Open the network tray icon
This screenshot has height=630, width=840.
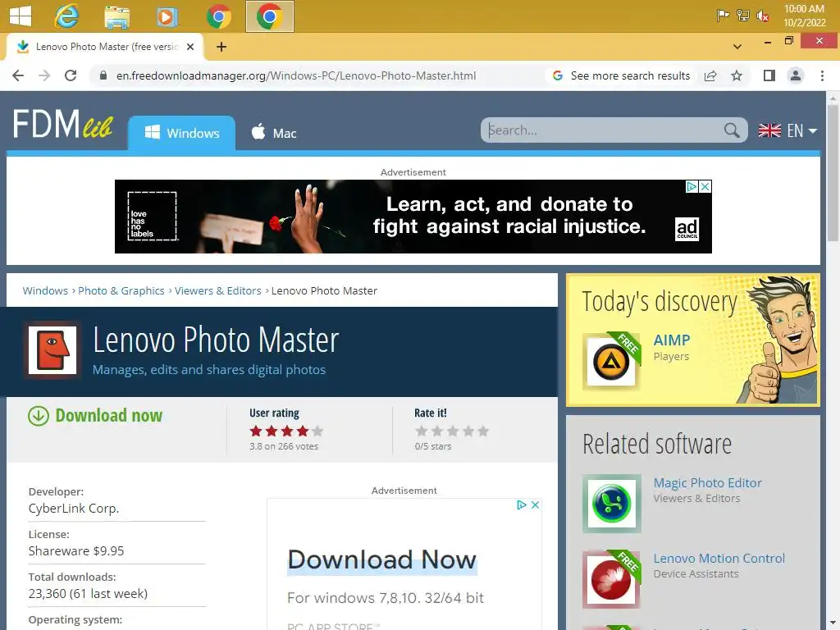(x=743, y=16)
